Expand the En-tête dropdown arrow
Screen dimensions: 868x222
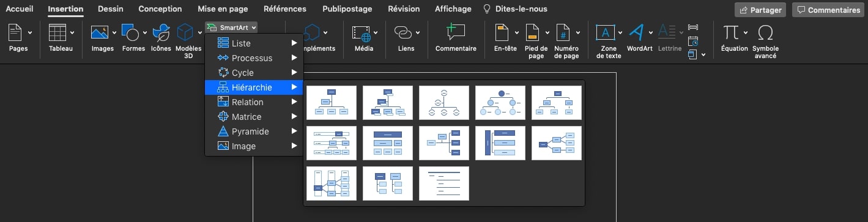517,32
